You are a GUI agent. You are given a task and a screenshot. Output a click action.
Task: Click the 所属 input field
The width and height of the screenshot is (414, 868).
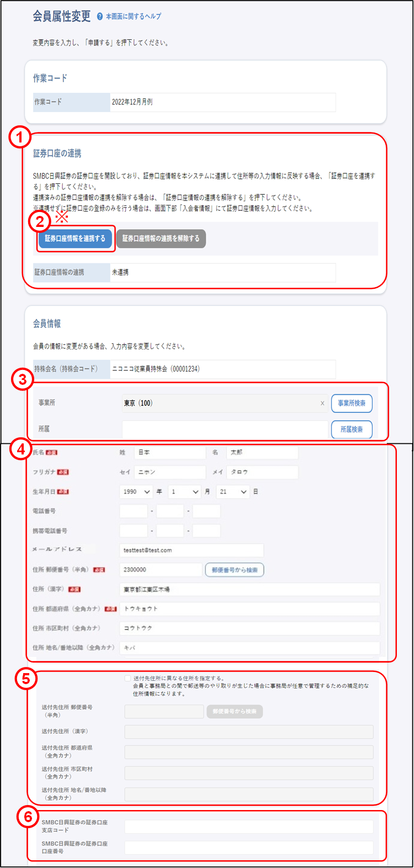(x=225, y=430)
